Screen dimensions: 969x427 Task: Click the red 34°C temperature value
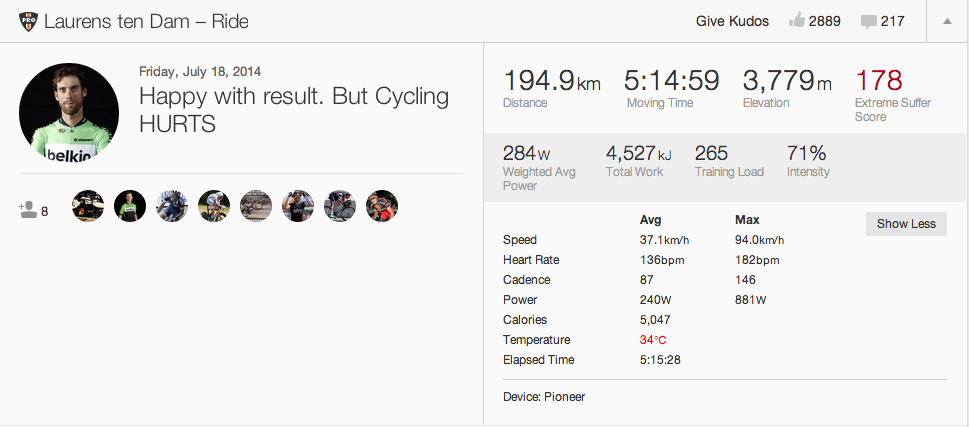pyautogui.click(x=653, y=340)
